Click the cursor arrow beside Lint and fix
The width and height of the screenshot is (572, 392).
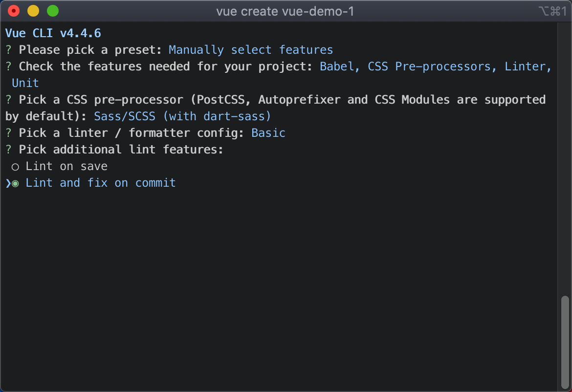pos(8,183)
